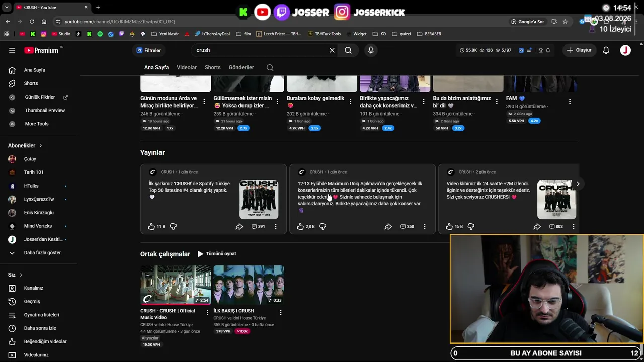Switch to the channel Shorts tab
The width and height of the screenshot is (644, 362).
(x=213, y=67)
